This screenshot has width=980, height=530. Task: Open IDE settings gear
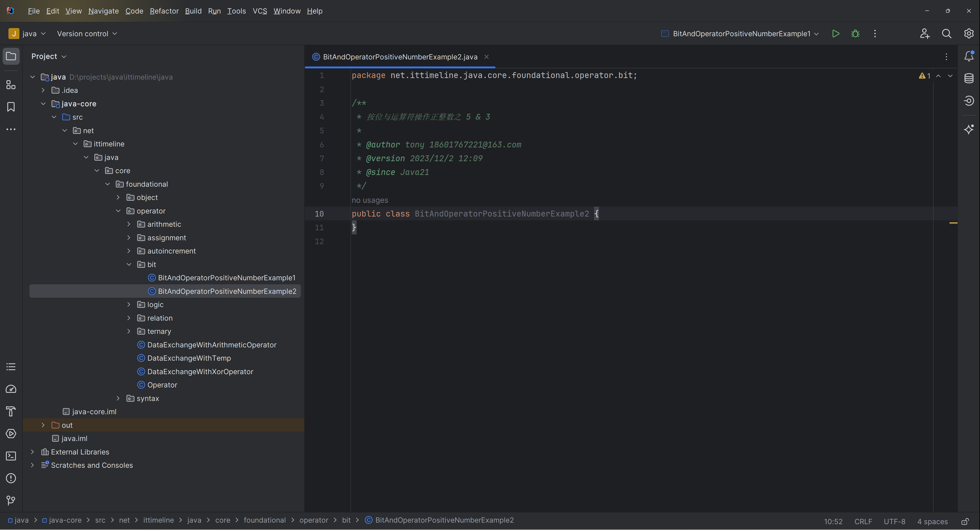point(969,33)
